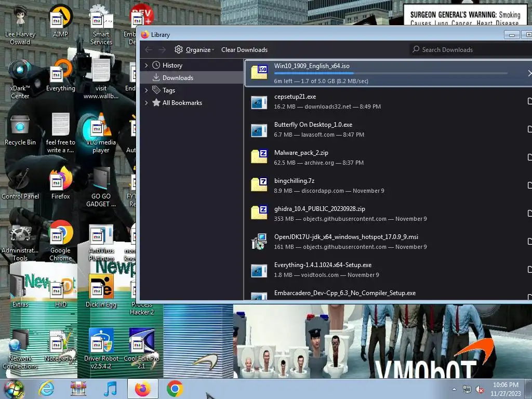Open Administrative Tools desktop icon
The height and width of the screenshot is (399, 532).
(20, 242)
